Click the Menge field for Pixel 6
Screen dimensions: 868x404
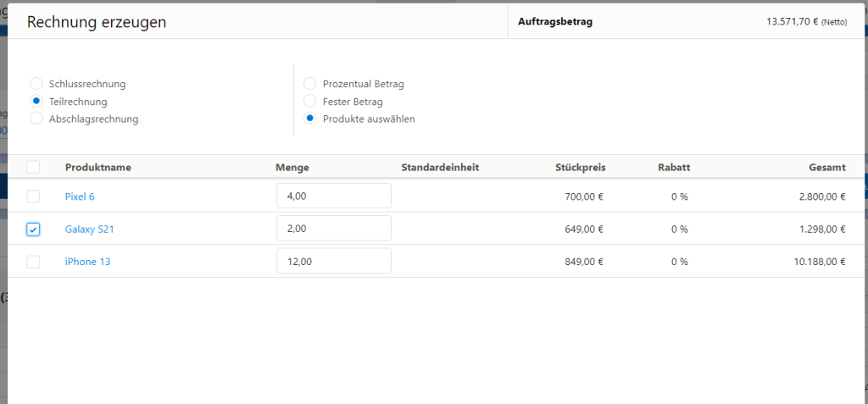(x=333, y=196)
